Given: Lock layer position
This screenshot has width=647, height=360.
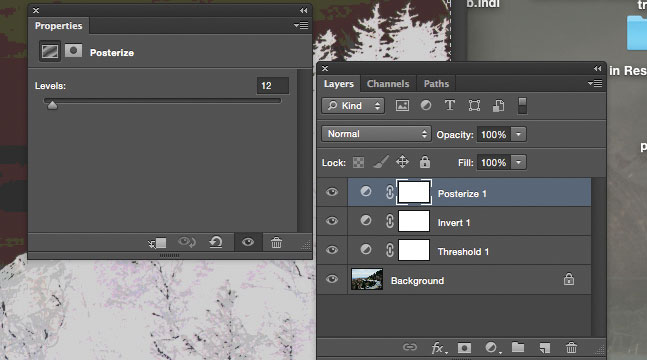Looking at the screenshot, I should tap(402, 162).
